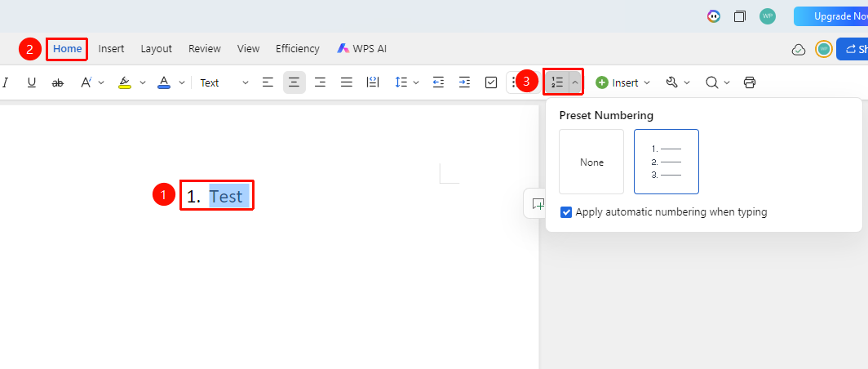The width and height of the screenshot is (868, 369).
Task: Justify the text
Action: point(347,82)
